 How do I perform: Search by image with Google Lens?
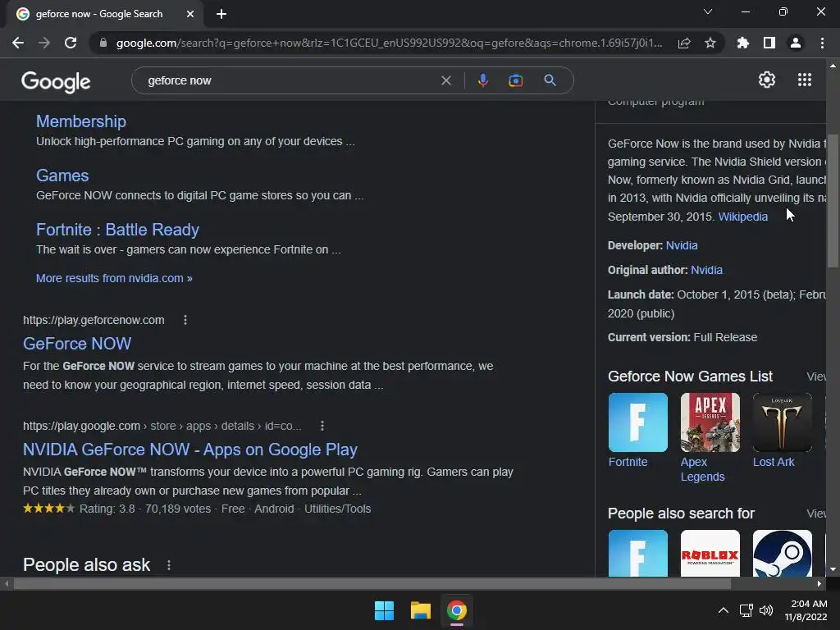515,80
